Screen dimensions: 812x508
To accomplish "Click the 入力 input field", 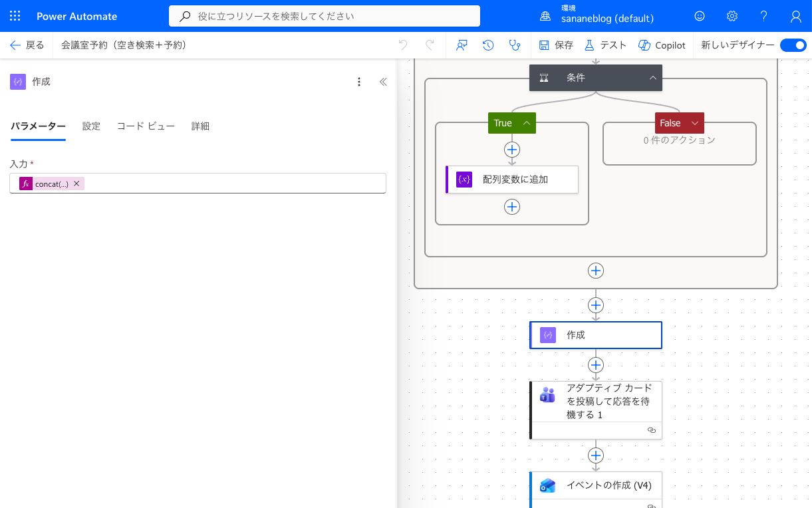I will click(x=198, y=184).
